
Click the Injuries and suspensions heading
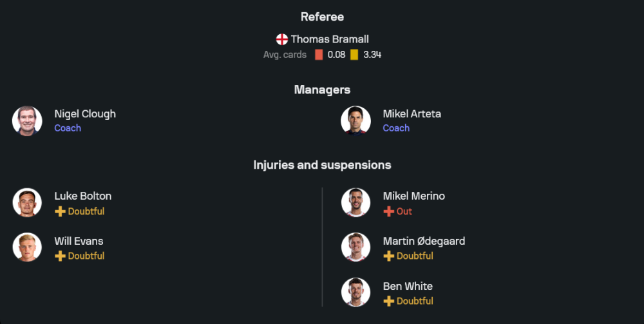322,165
